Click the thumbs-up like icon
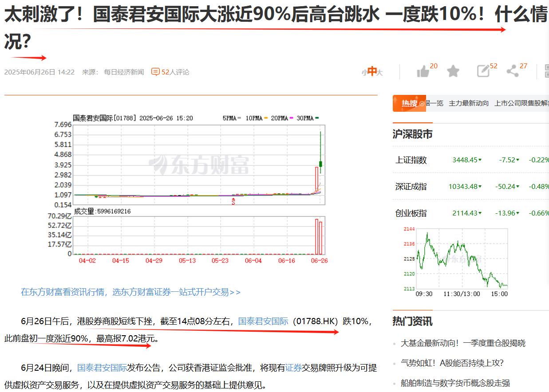Image resolution: width=549 pixels, height=392 pixels. (x=423, y=71)
